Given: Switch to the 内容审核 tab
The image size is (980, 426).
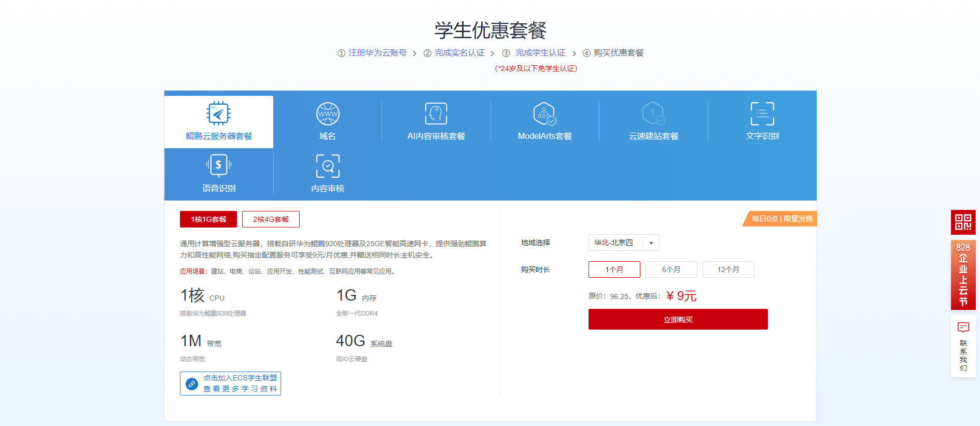Looking at the screenshot, I should pyautogui.click(x=328, y=174).
